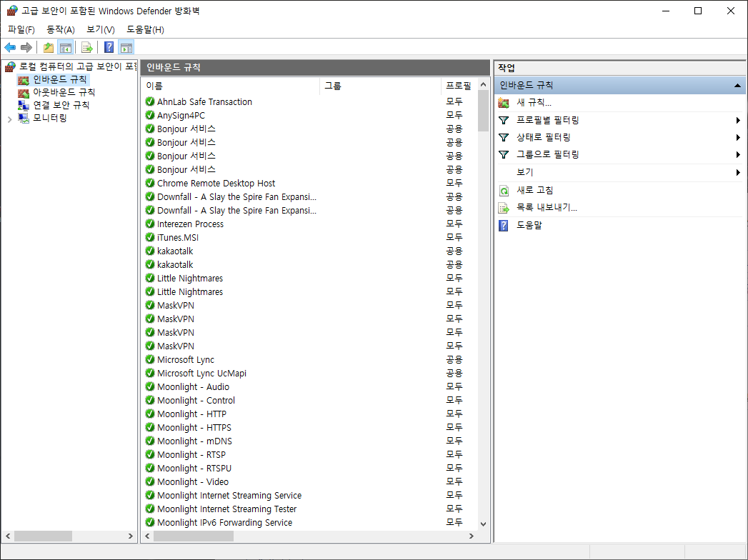Screen dimensions: 748x560
Task: Select the Moonlight IPv6 Forwarding Service rule
Action: tap(225, 522)
